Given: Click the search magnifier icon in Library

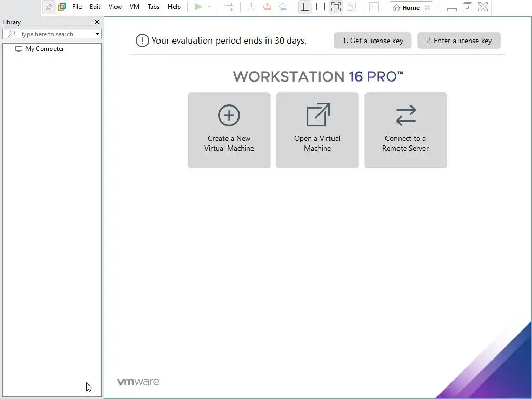Looking at the screenshot, I should point(11,34).
